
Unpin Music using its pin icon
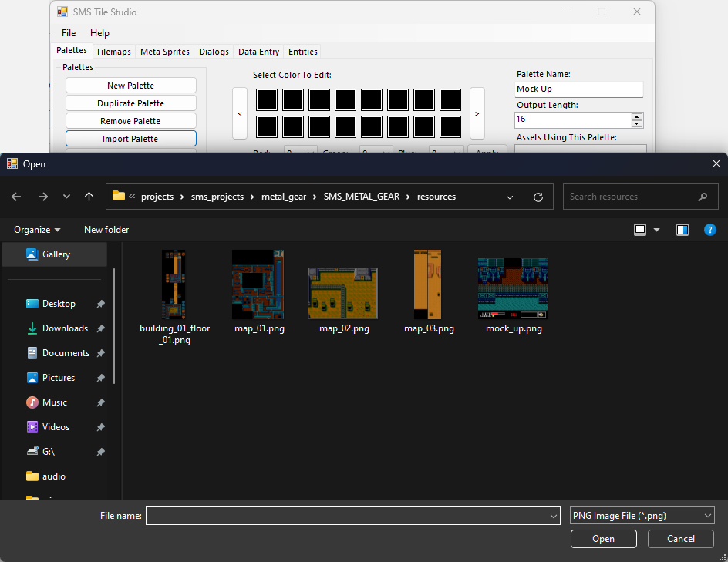pyautogui.click(x=100, y=402)
